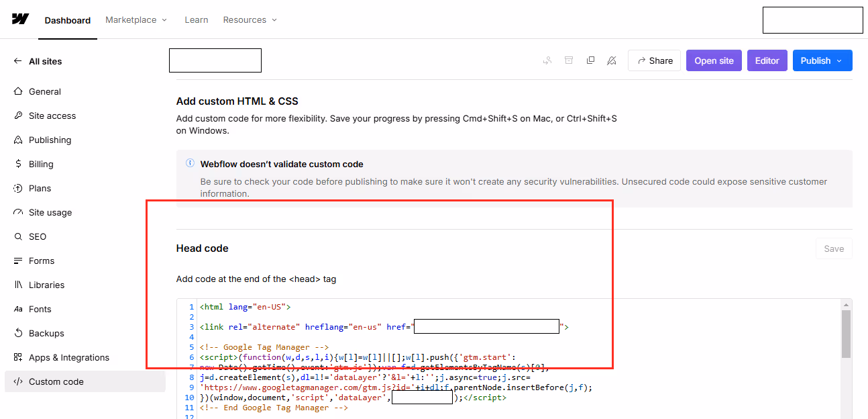Click the Apps & Integrations grid icon

pos(18,357)
